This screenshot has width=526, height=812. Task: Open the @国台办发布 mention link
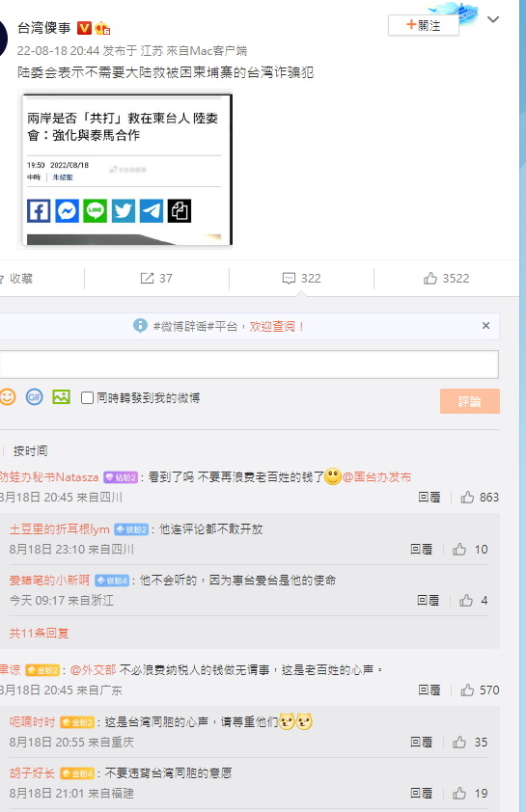point(376,477)
